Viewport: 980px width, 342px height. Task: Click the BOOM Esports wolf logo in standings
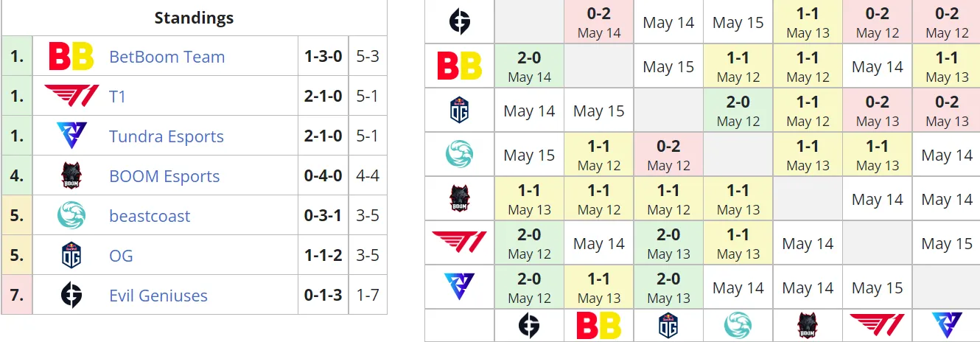(x=71, y=176)
